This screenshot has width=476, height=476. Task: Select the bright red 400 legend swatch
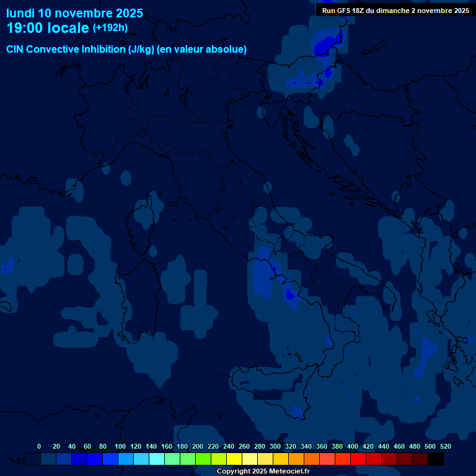click(x=358, y=459)
